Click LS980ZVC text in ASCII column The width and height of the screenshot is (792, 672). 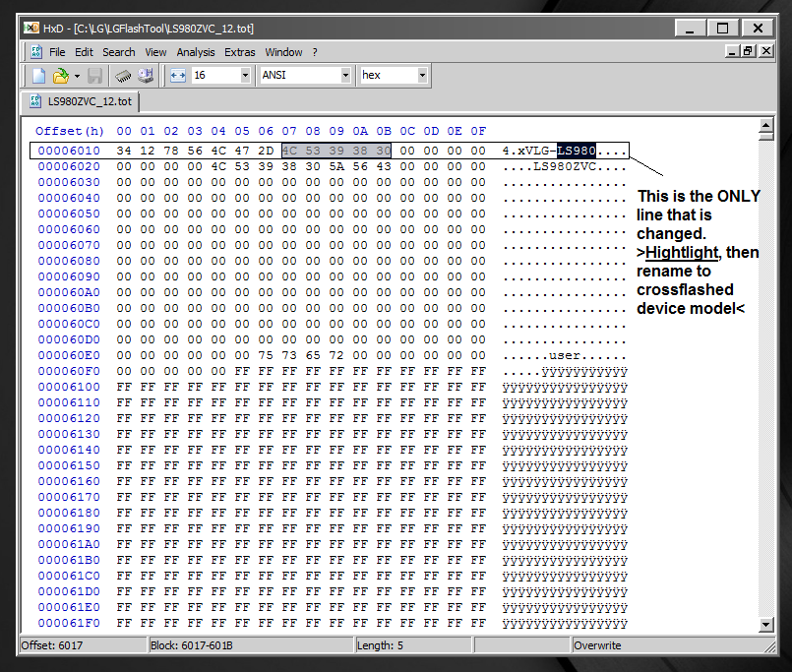coord(565,166)
